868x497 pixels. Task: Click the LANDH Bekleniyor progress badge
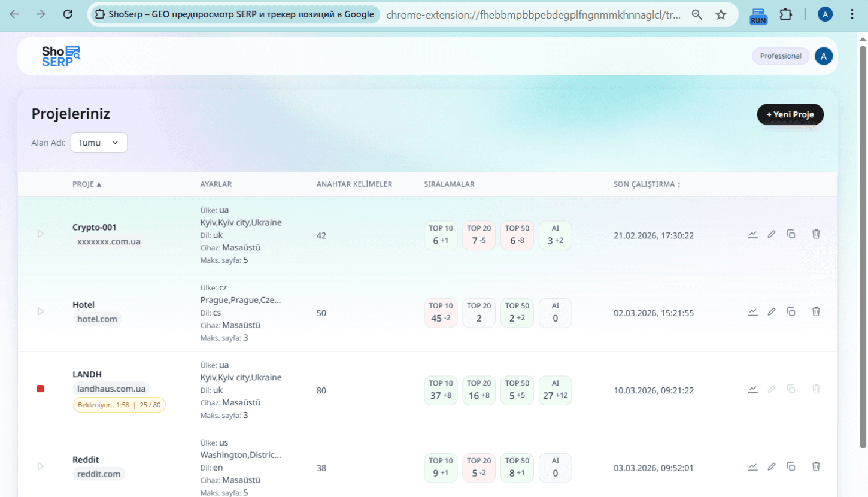(119, 405)
